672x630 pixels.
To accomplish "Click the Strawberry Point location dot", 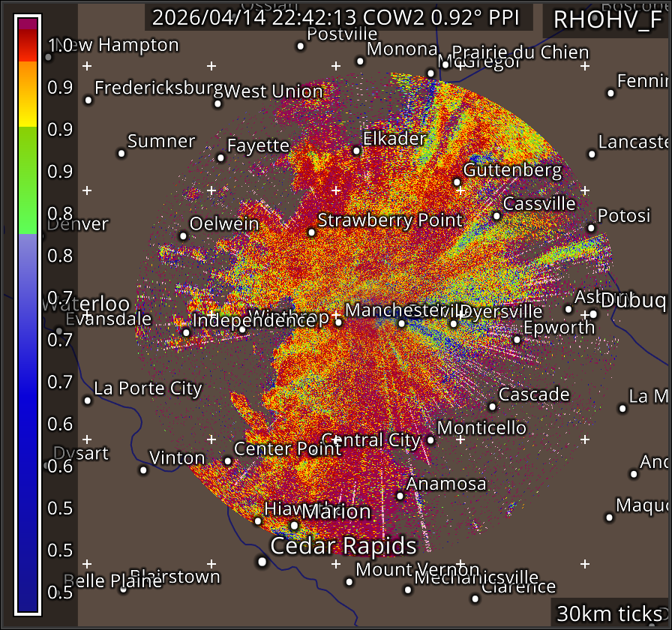I will (x=311, y=232).
